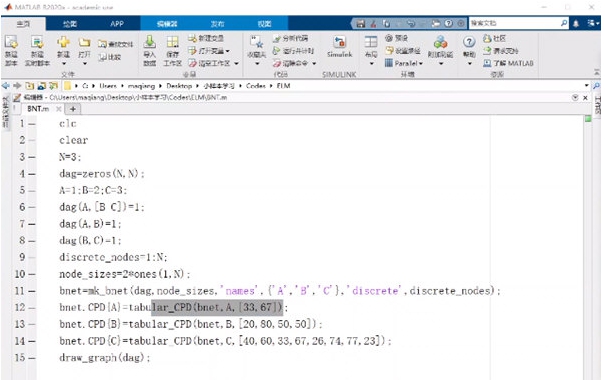The width and height of the screenshot is (605, 380).
Task: Switch to the View ribbon tab
Action: tap(264, 24)
